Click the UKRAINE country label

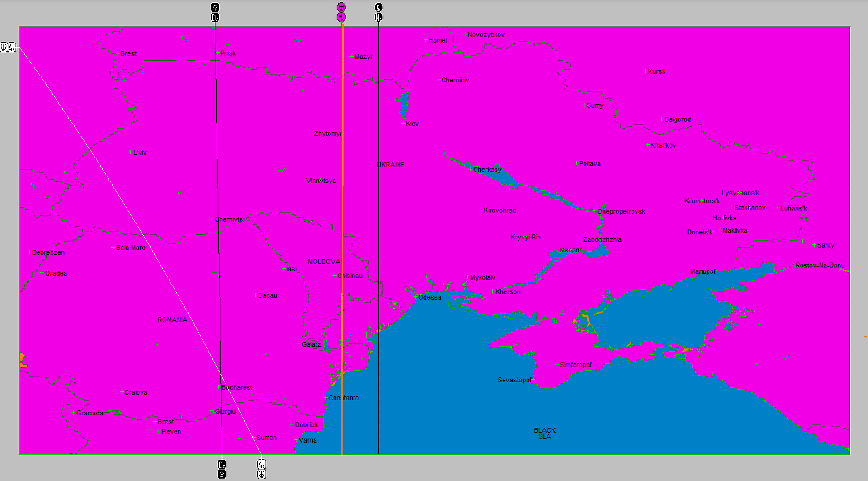click(x=391, y=165)
